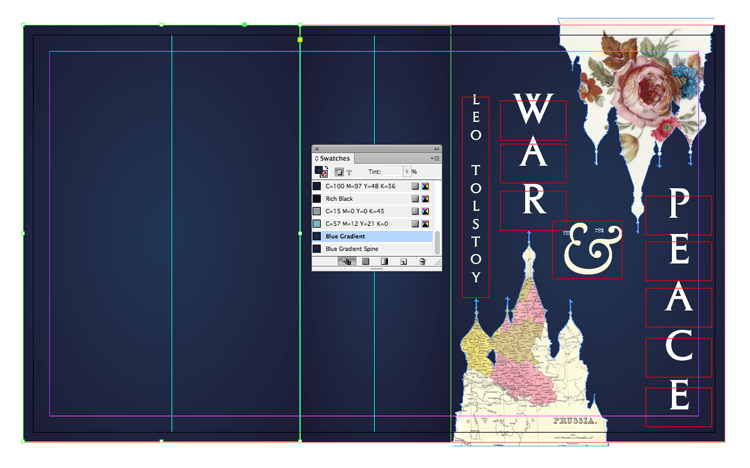Click the Tint percentage input field
Viewport: 750px width, 468px height.
pyautogui.click(x=392, y=171)
